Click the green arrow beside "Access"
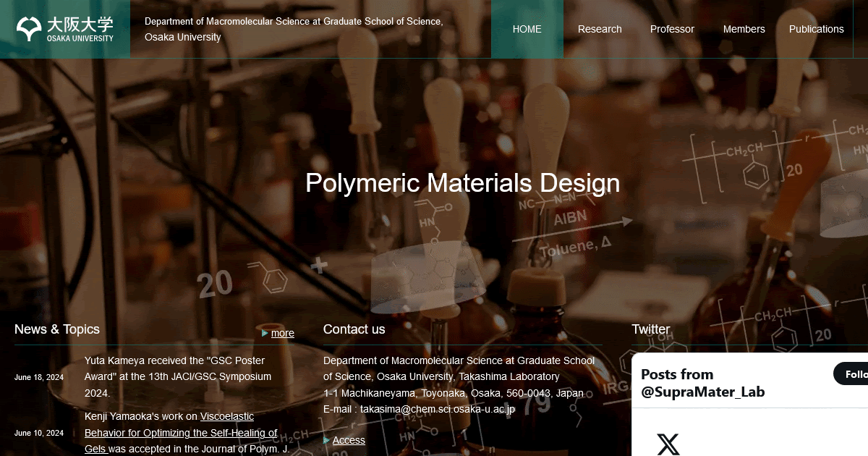The width and height of the screenshot is (868, 456). pos(327,440)
